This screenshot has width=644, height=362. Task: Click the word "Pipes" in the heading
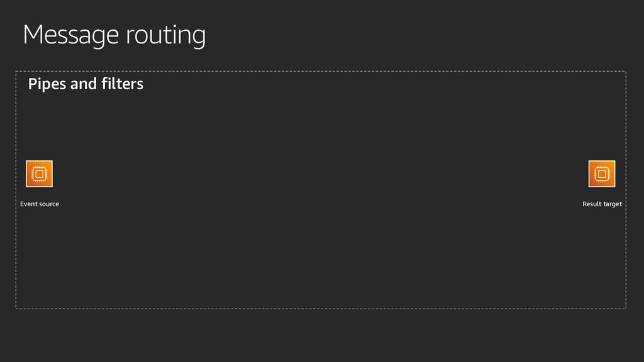[x=47, y=84]
